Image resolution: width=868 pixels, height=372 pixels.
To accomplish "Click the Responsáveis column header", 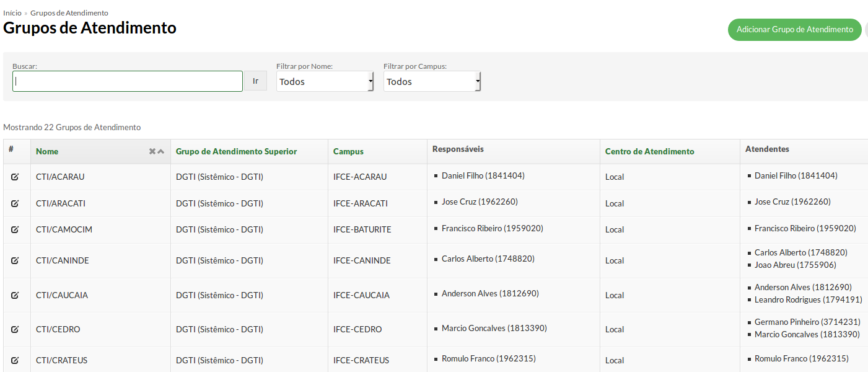I will point(458,149).
